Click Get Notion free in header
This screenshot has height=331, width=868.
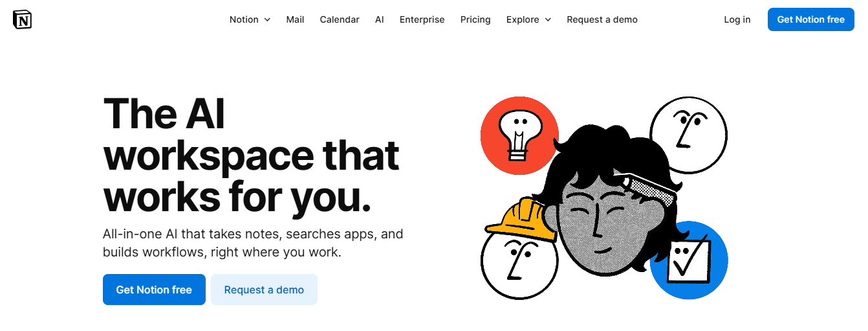click(x=811, y=19)
